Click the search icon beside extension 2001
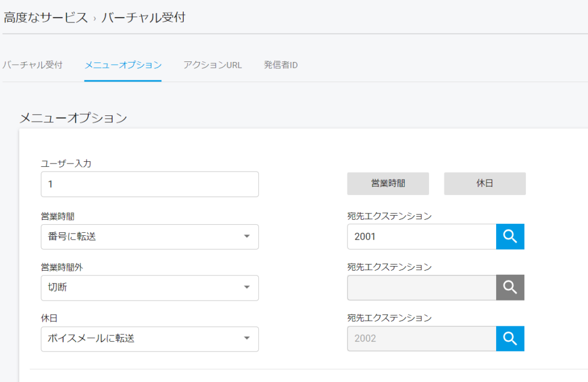This screenshot has width=588, height=382. tap(510, 236)
